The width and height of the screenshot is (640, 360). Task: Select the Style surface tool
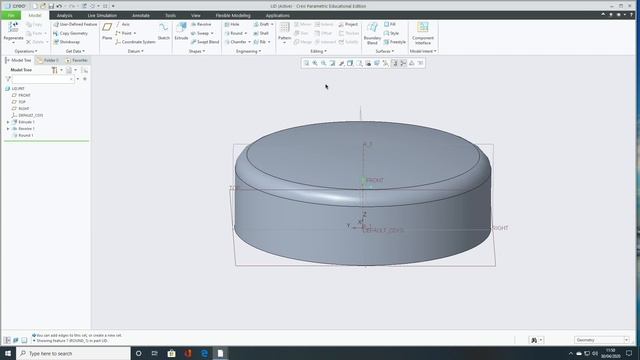[391, 33]
